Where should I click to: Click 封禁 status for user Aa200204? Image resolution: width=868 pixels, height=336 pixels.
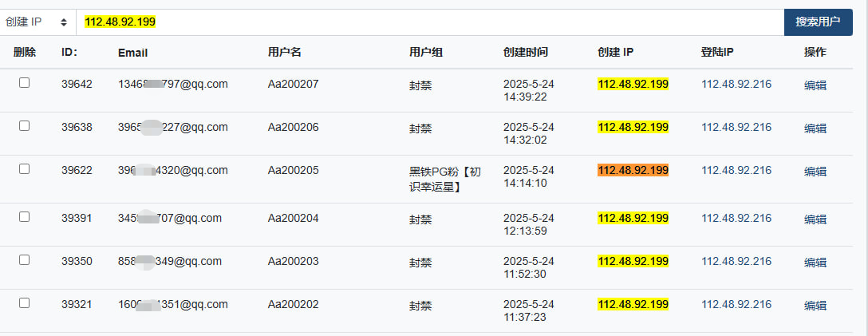coord(420,219)
